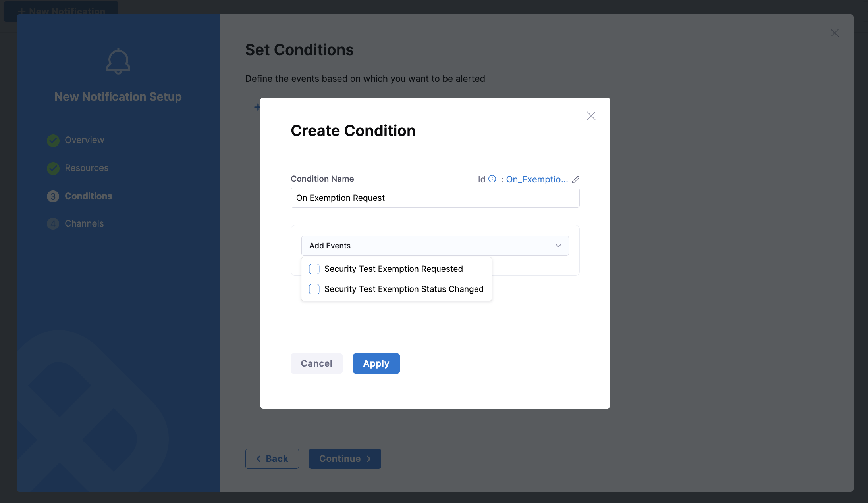Cancel creating the condition

pyautogui.click(x=316, y=363)
